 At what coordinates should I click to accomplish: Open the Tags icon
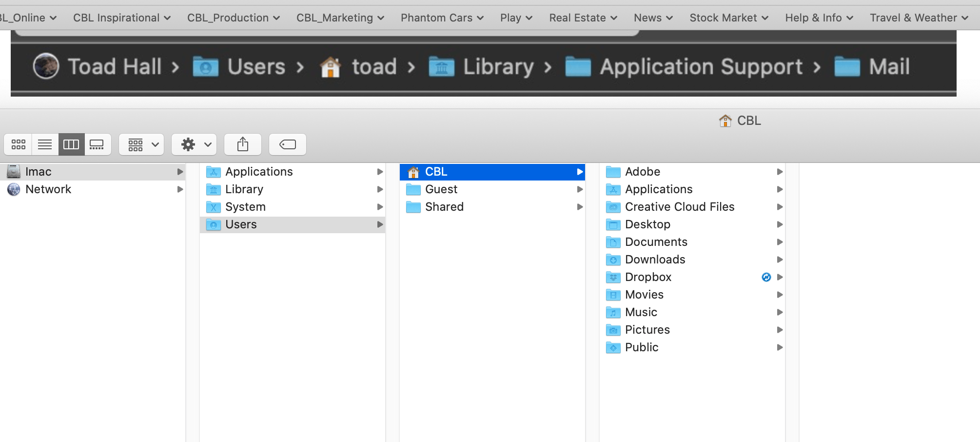click(x=287, y=144)
